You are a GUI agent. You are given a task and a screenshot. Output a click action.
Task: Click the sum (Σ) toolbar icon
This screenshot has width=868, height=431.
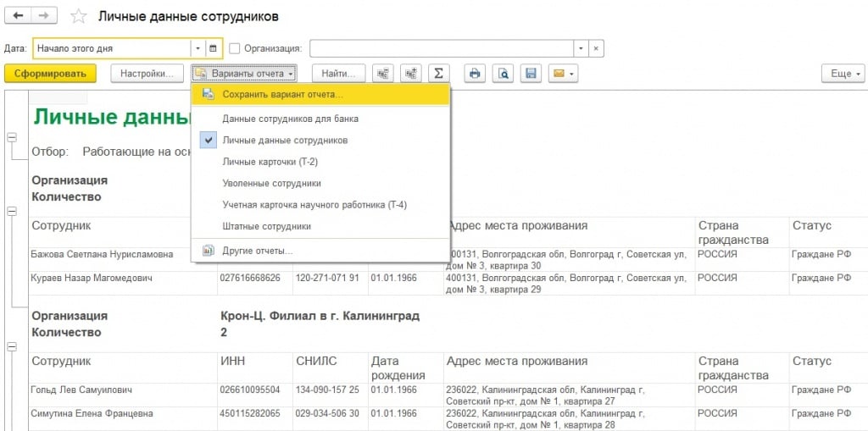pos(437,74)
